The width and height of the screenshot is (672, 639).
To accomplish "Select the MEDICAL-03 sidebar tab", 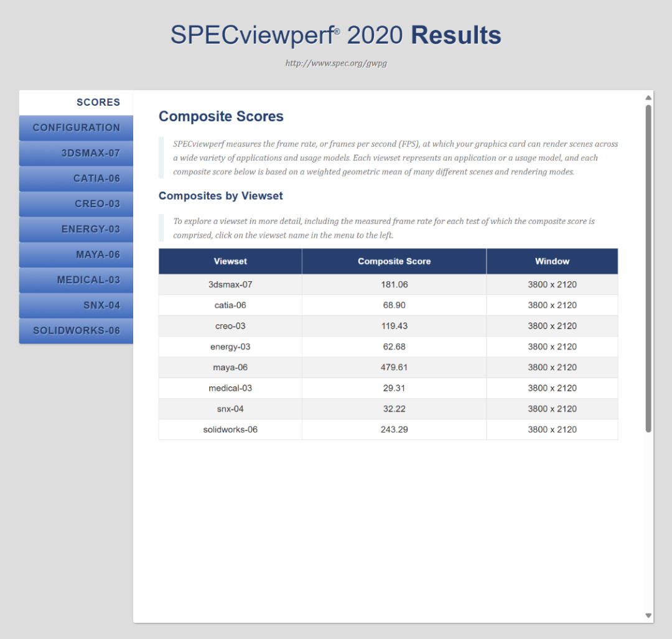I will point(76,280).
